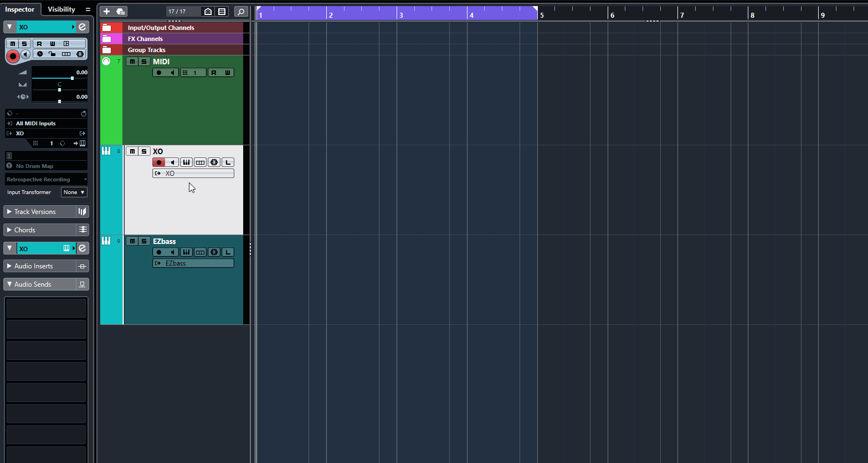Record-enable the EZbass track
Image resolution: width=868 pixels, height=463 pixels.
pyautogui.click(x=159, y=252)
